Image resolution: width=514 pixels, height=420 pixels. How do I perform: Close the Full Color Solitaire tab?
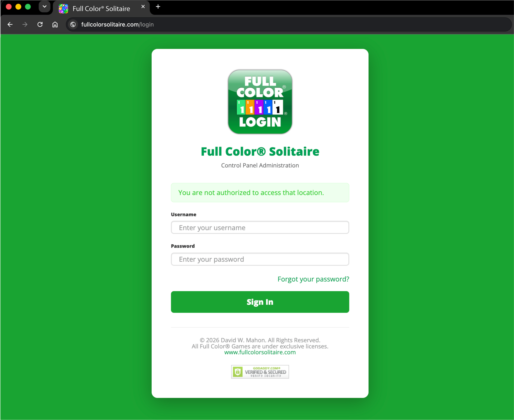pyautogui.click(x=143, y=7)
